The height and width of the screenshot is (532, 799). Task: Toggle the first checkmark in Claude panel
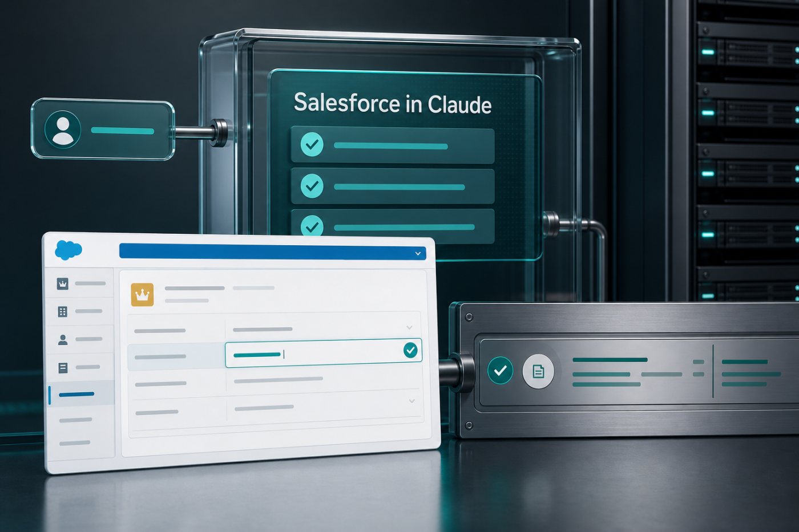pyautogui.click(x=312, y=144)
